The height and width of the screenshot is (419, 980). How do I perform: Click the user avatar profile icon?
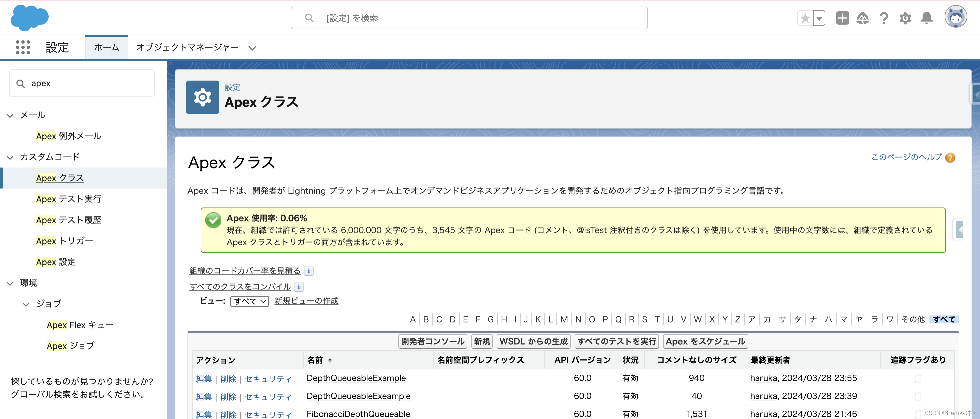(x=955, y=17)
